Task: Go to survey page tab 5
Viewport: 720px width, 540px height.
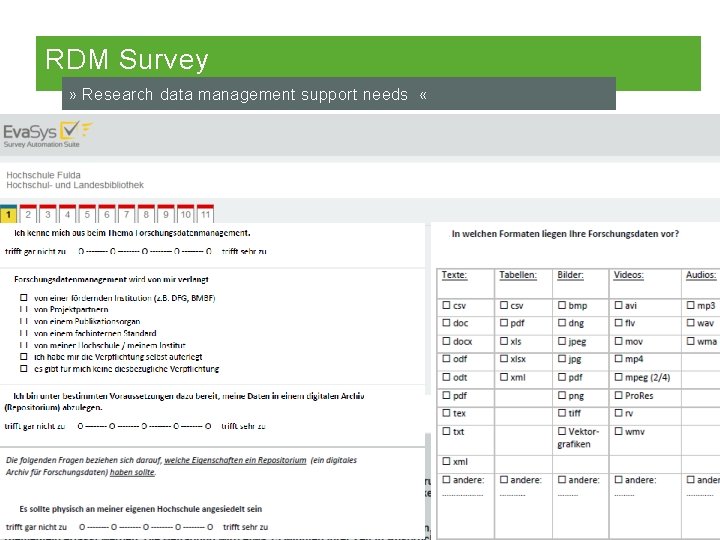Action: pos(87,214)
